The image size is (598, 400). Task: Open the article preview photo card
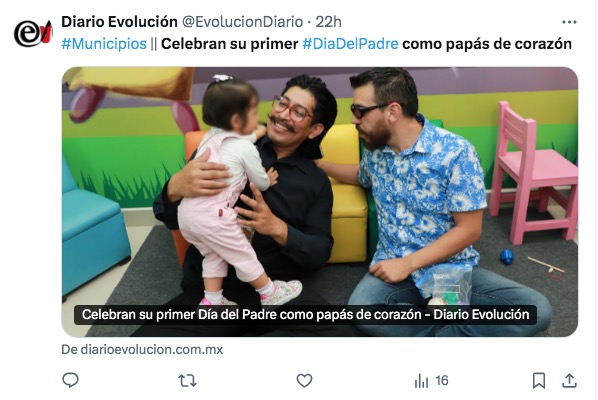pyautogui.click(x=320, y=202)
